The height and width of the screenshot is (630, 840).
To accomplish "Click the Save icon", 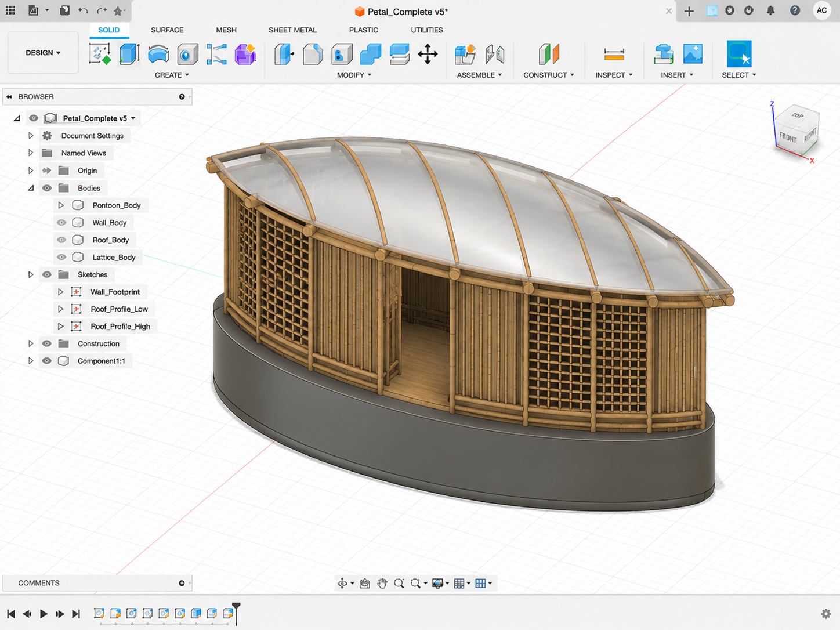I will click(x=65, y=10).
